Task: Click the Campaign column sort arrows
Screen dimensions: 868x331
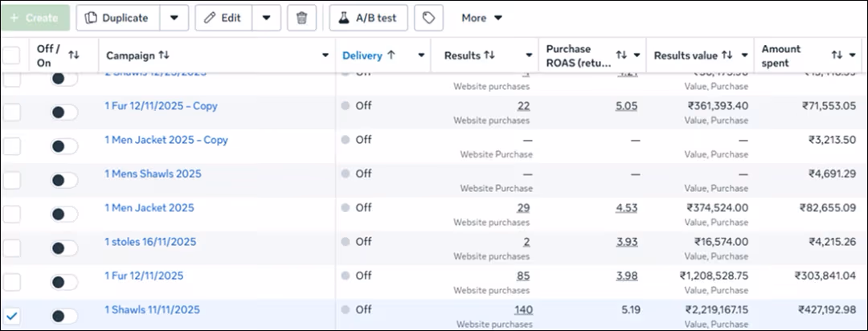Action: pyautogui.click(x=164, y=55)
